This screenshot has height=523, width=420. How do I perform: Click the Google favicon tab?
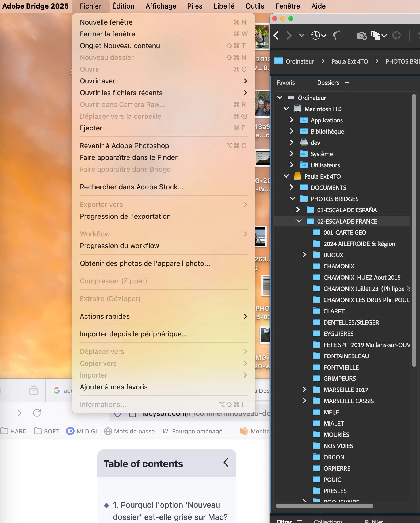pyautogui.click(x=57, y=391)
